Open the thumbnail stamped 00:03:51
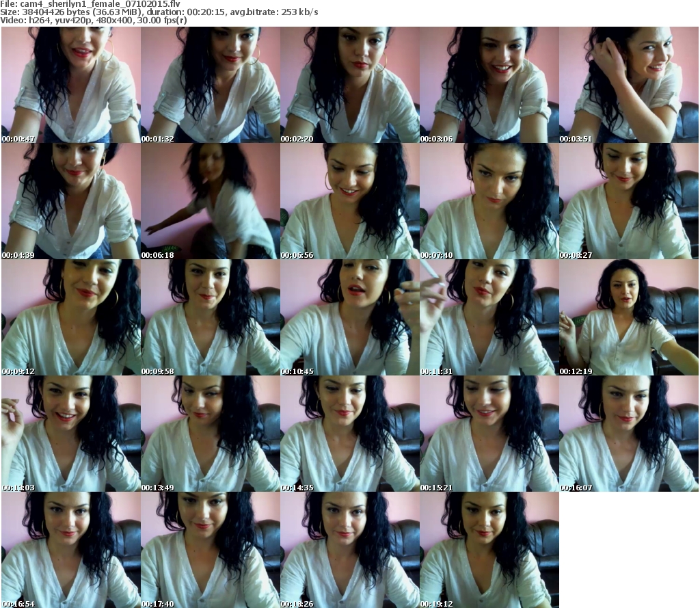This screenshot has height=608, width=700. (629, 85)
